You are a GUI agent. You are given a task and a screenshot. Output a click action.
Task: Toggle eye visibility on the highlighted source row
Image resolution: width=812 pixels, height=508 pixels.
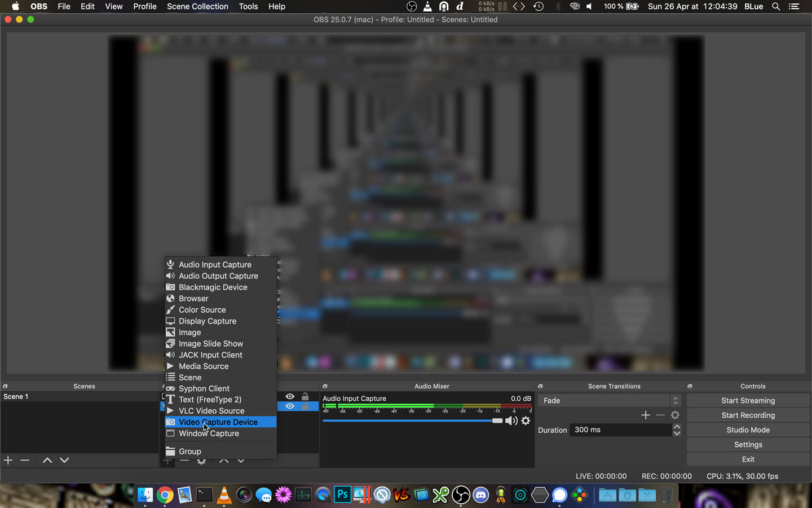click(x=290, y=406)
